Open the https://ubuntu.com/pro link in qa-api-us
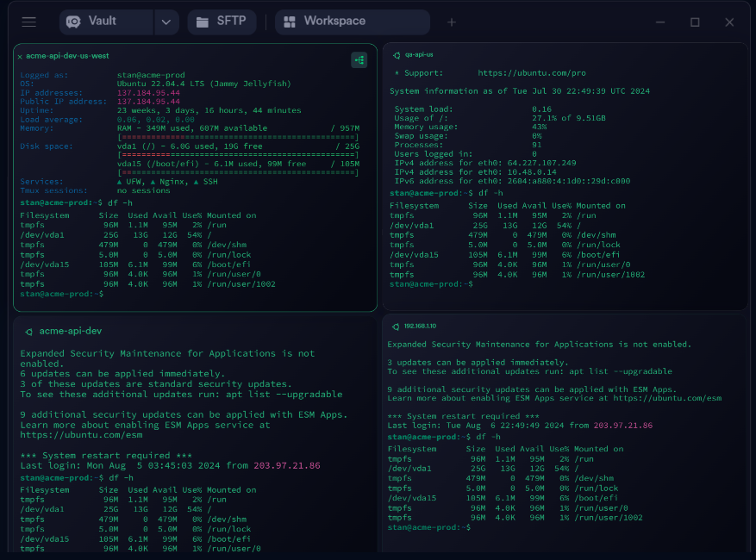Viewport: 756px width, 560px height. (532, 73)
